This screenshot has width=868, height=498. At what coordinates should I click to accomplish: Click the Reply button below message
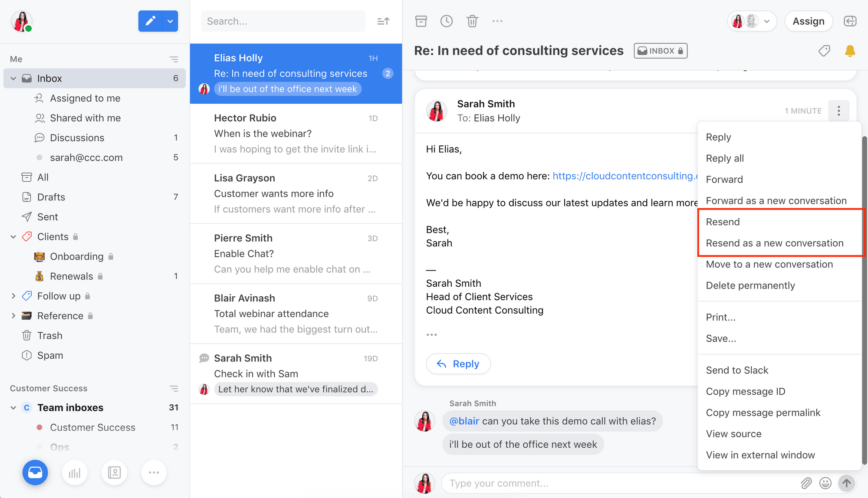[458, 364]
